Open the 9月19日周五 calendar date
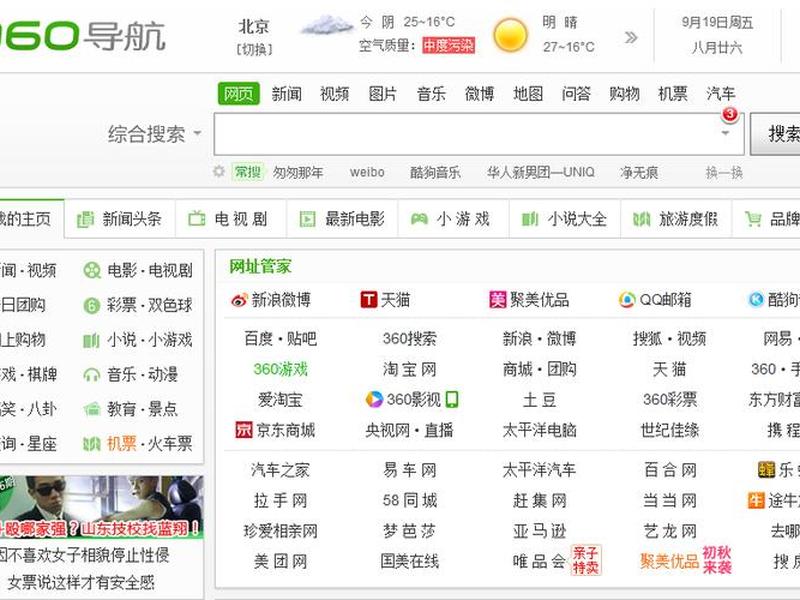The image size is (800, 600). (717, 22)
